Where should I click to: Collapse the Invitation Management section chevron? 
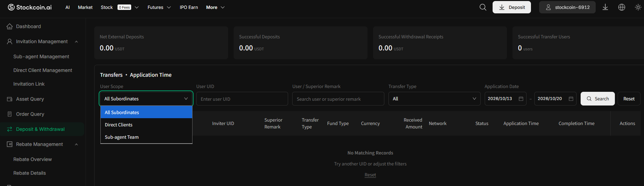pos(76,41)
